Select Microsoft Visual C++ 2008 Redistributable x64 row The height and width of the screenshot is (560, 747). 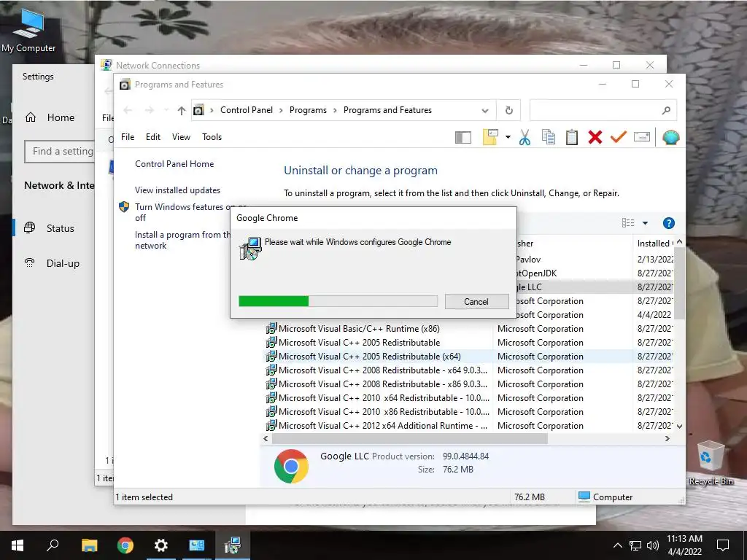pos(382,370)
